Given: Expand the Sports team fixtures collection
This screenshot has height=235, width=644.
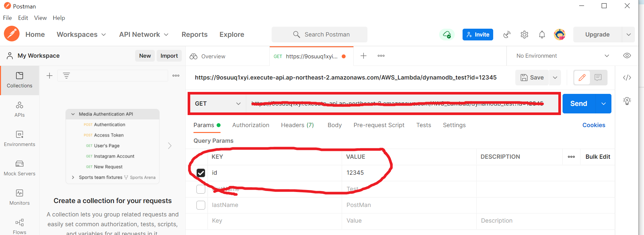Looking at the screenshot, I should pyautogui.click(x=73, y=177).
